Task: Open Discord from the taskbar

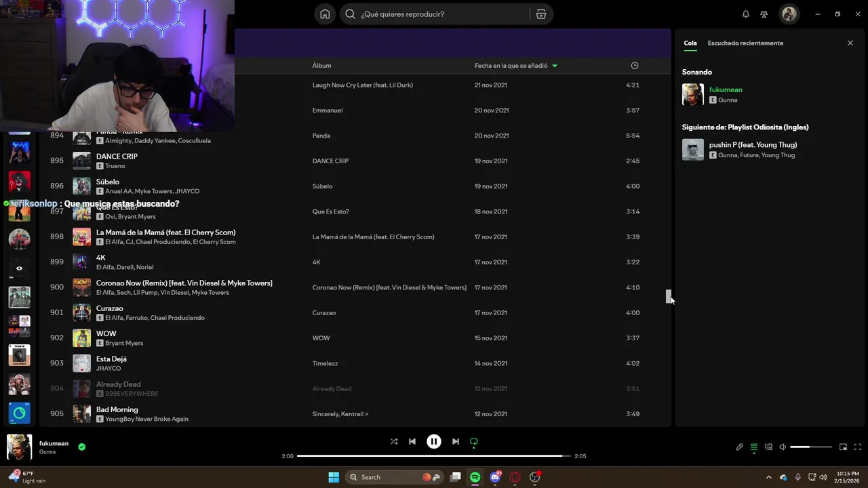Action: pos(495,477)
